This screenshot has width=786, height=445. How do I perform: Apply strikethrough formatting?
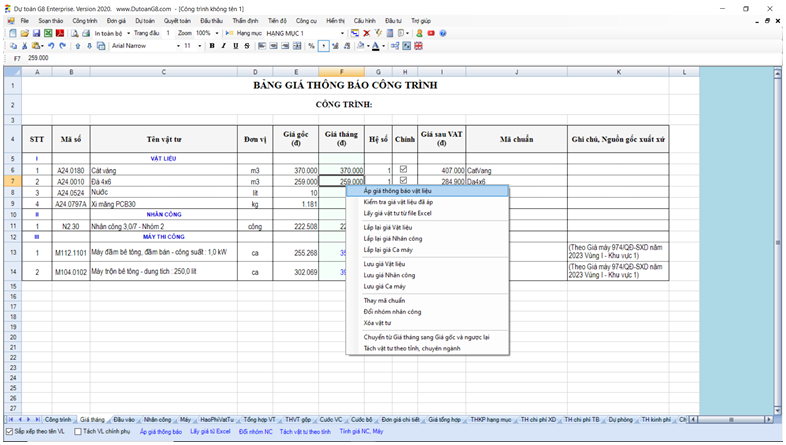247,46
